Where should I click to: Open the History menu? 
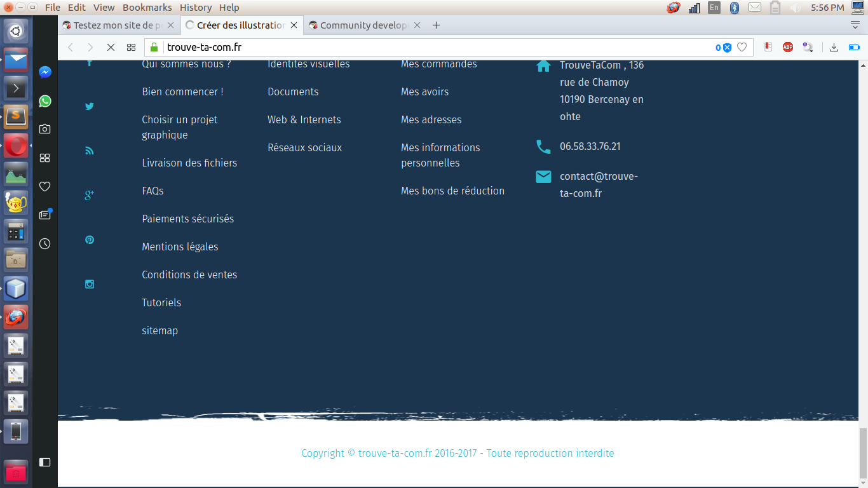click(x=196, y=8)
